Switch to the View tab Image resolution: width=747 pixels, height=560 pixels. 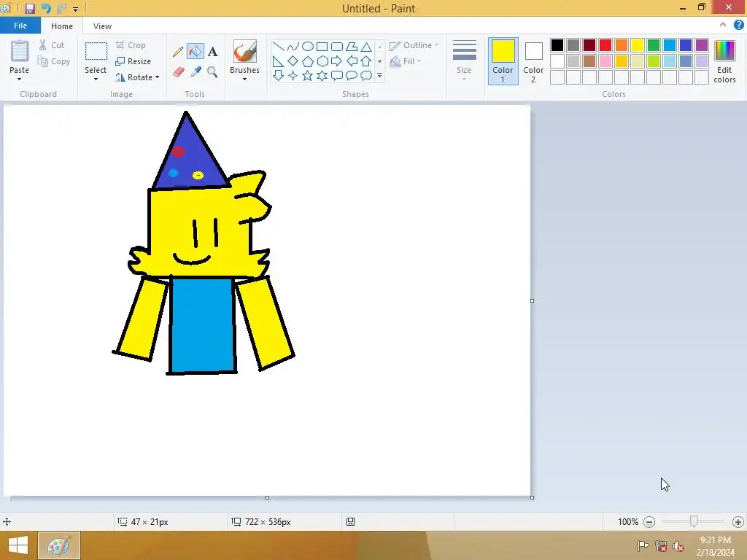coord(102,26)
